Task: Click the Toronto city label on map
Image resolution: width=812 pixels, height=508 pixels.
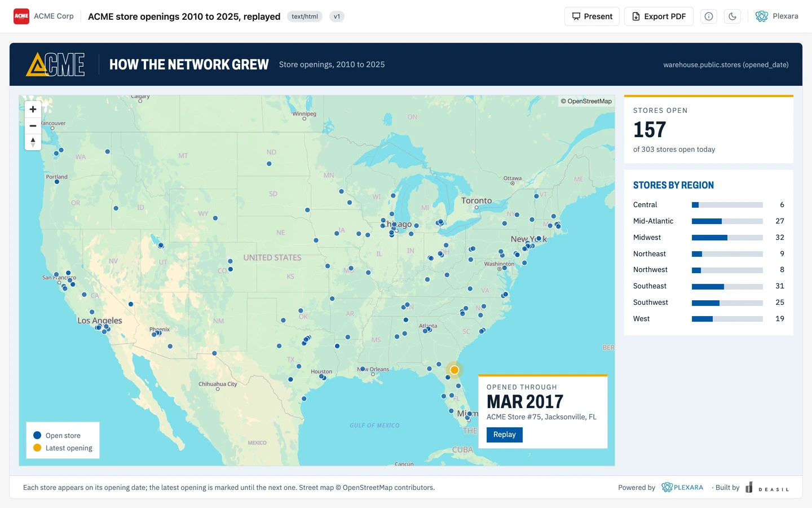Action: (x=476, y=200)
